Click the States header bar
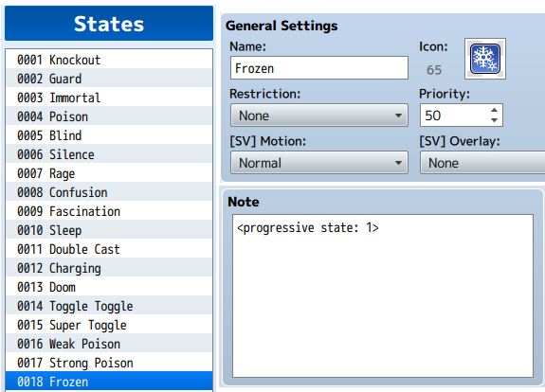This screenshot has height=392, width=545. [x=109, y=24]
